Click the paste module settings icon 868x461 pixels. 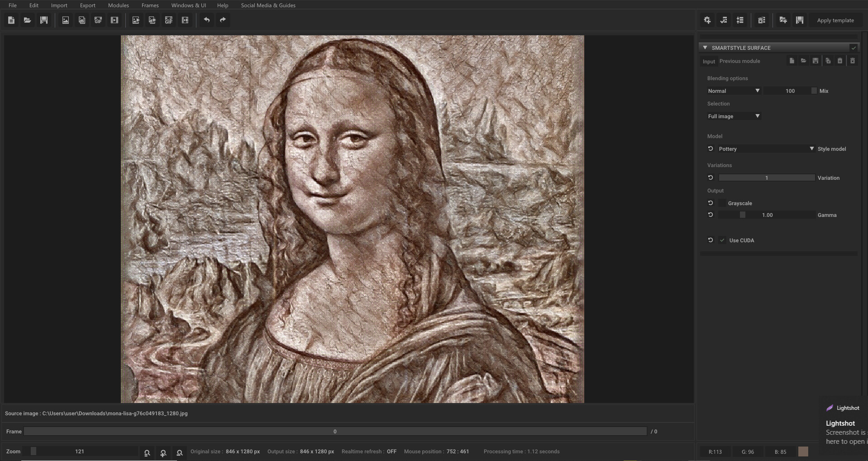point(840,61)
